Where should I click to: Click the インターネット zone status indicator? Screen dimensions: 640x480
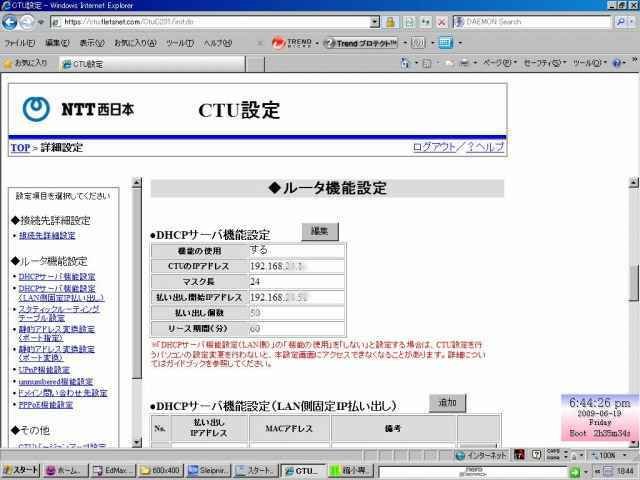[481, 455]
